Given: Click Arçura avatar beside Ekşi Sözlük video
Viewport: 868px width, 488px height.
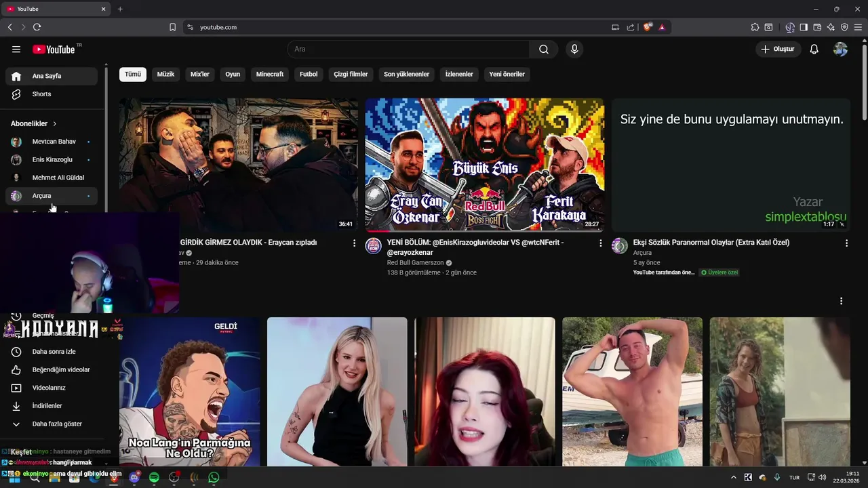Looking at the screenshot, I should [620, 246].
